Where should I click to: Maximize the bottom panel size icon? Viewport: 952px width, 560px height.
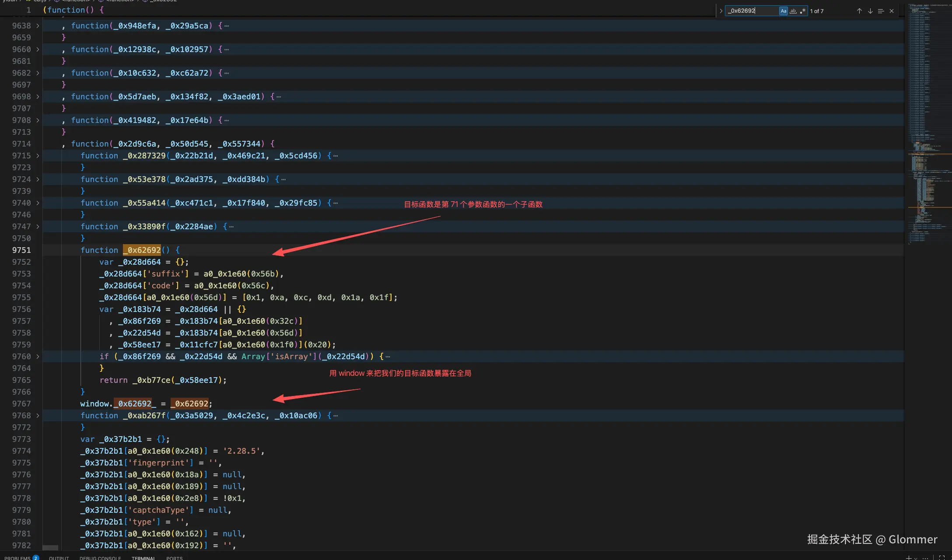click(942, 558)
